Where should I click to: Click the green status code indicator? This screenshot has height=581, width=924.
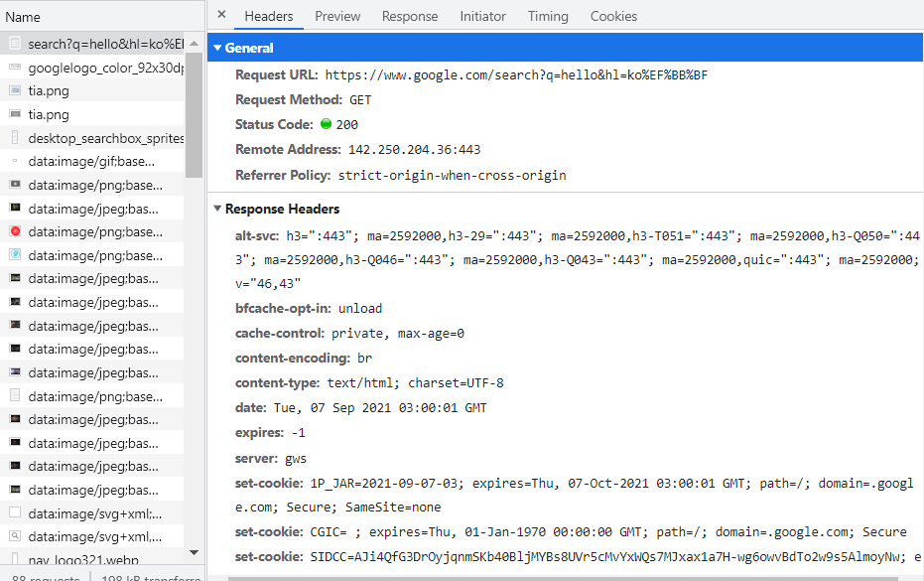[x=326, y=124]
